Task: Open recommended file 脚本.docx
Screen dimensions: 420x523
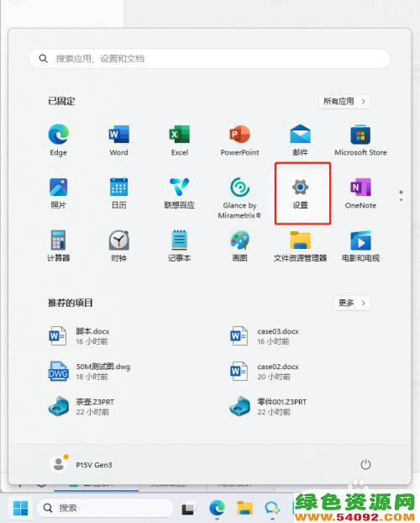Action: (x=79, y=335)
